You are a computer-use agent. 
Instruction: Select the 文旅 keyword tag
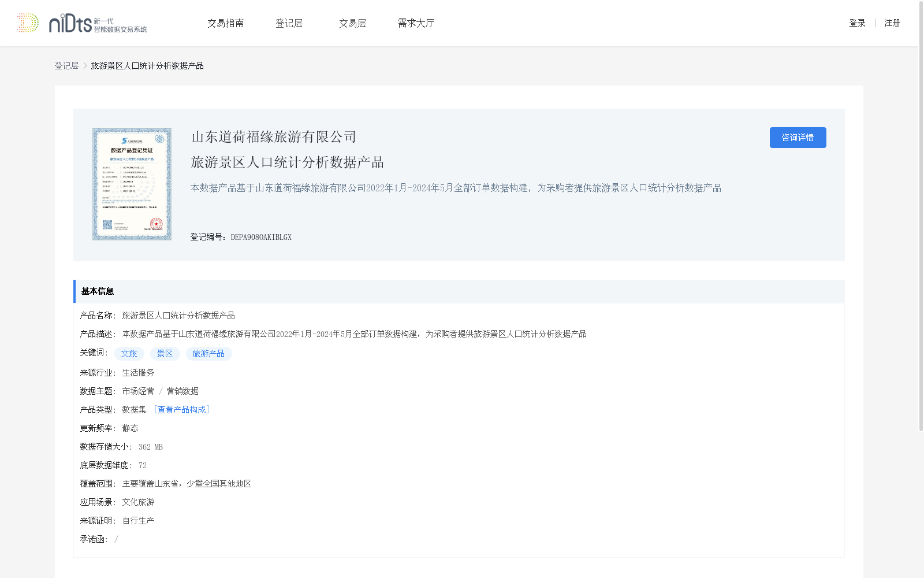[129, 354]
